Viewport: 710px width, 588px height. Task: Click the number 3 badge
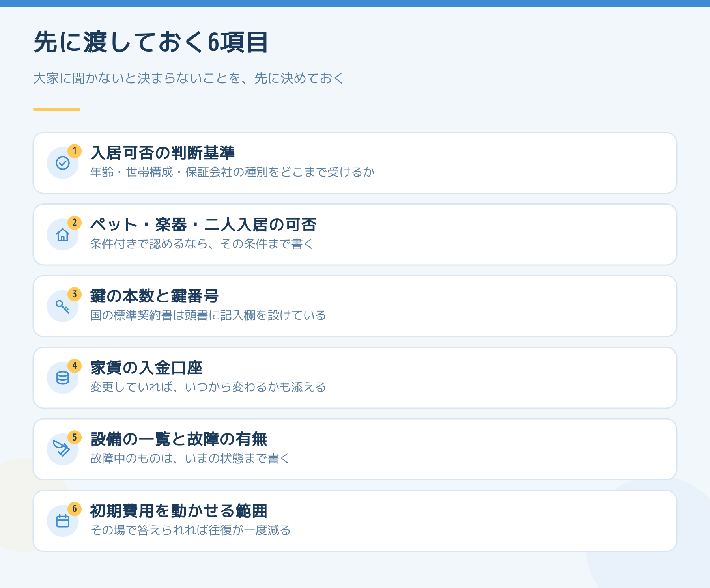(x=75, y=294)
